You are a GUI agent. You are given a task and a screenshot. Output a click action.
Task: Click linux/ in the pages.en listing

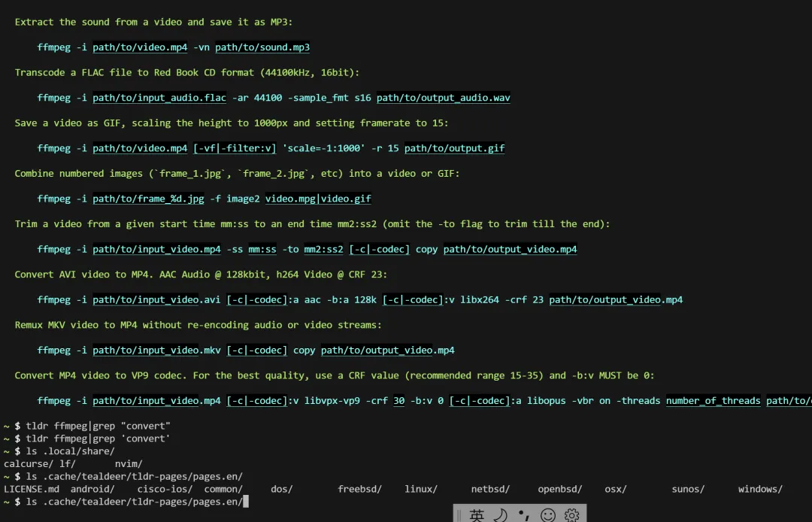pos(421,489)
